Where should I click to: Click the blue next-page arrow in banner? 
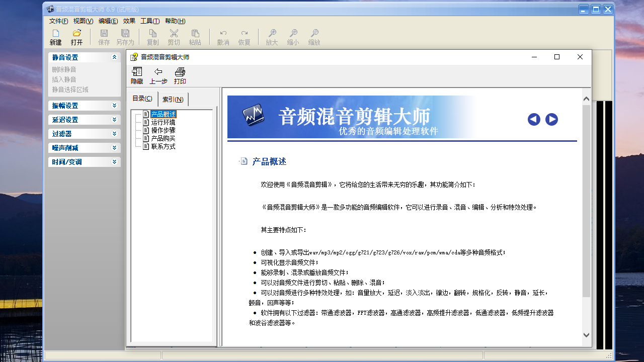coord(551,119)
